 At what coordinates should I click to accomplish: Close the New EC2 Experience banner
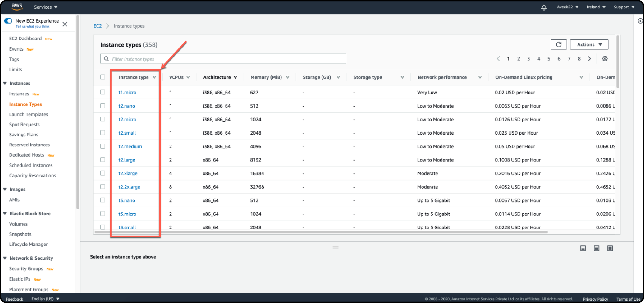point(65,24)
